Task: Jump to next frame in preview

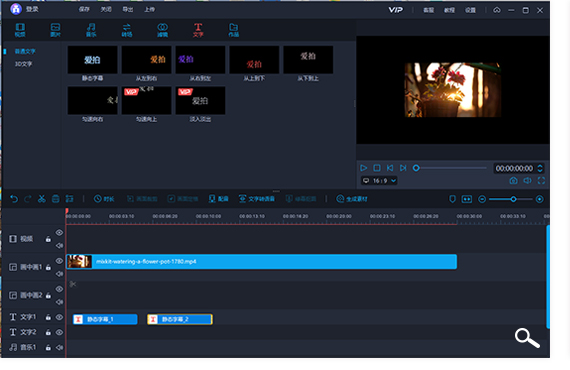Action: 403,168
